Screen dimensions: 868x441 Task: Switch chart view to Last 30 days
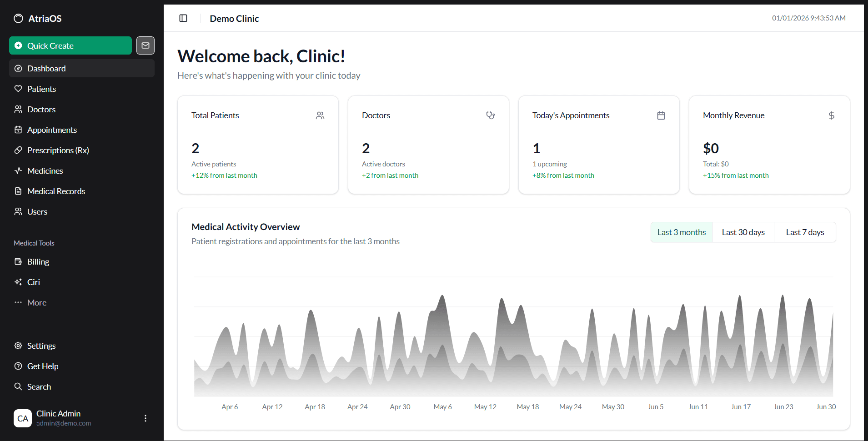click(x=743, y=232)
